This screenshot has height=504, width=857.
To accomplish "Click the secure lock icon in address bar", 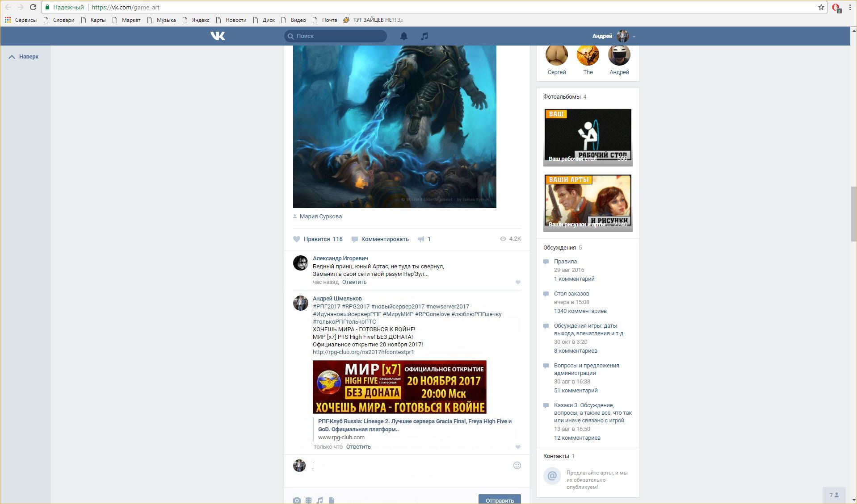I will pos(47,7).
